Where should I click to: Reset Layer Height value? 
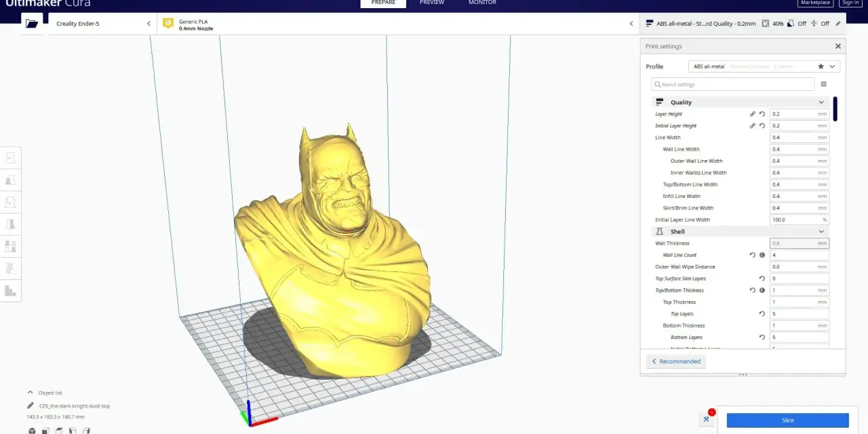click(x=762, y=114)
